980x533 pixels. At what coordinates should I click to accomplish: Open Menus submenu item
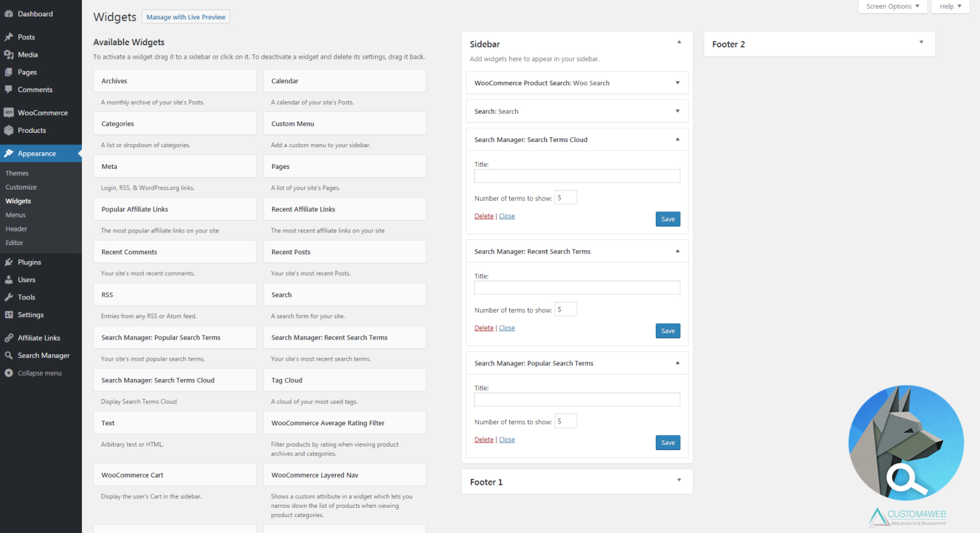point(15,215)
